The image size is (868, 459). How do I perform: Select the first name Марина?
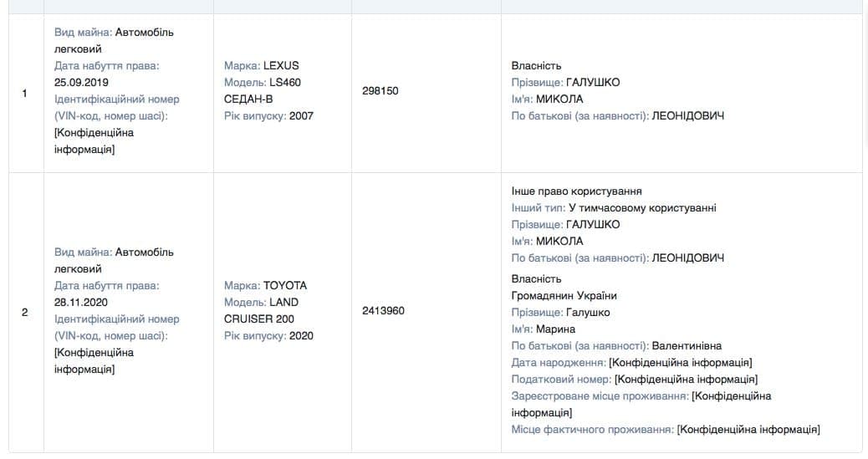[x=555, y=329]
